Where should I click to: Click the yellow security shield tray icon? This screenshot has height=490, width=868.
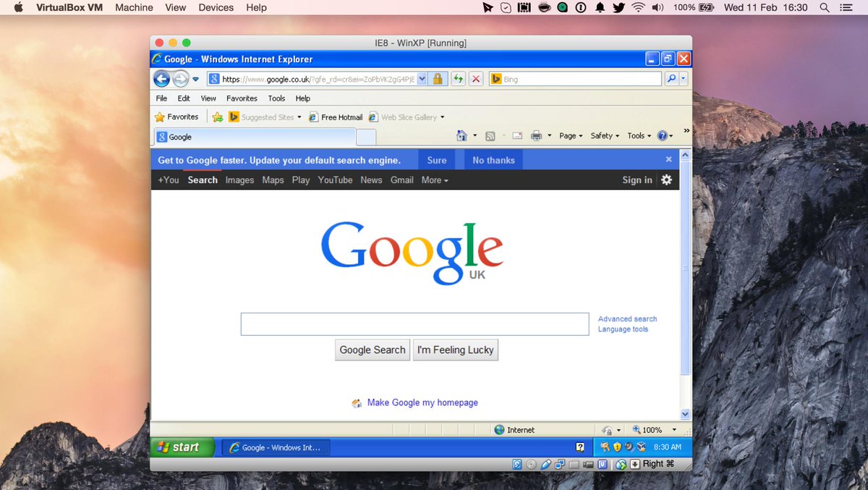point(617,447)
